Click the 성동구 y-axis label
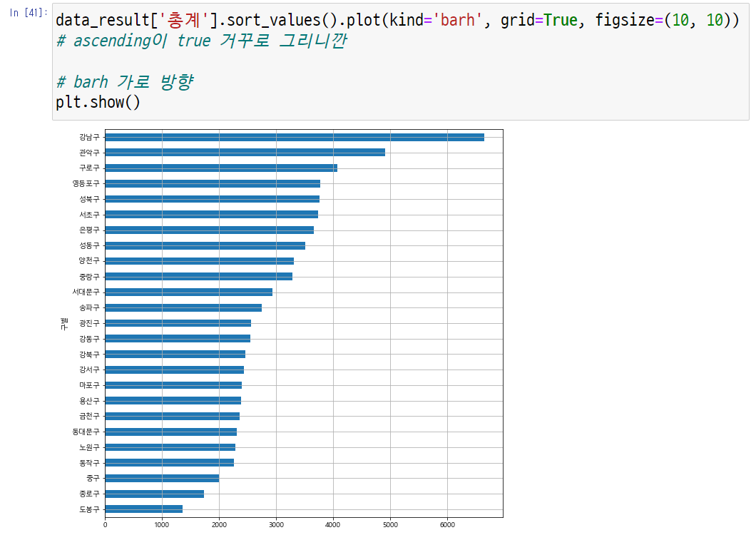This screenshot has width=756, height=535. coord(89,245)
